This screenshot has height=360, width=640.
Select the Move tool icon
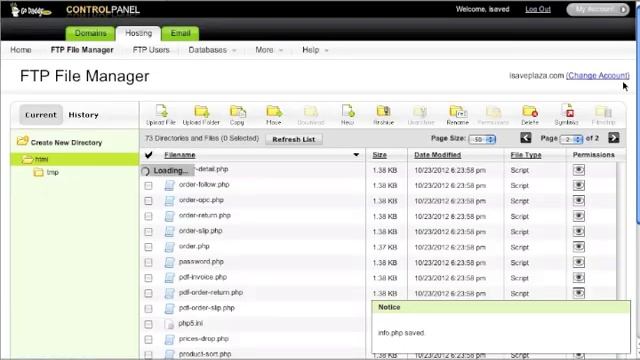274,111
